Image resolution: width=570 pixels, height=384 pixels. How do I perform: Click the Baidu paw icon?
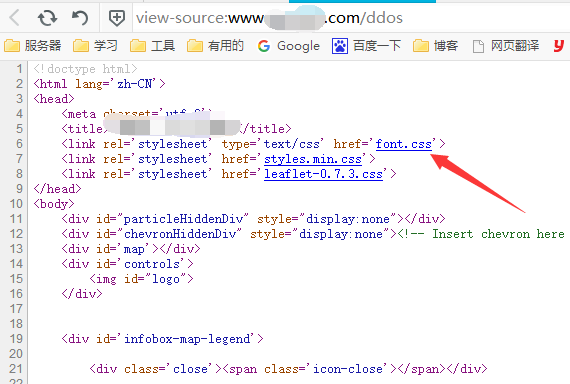(x=340, y=46)
